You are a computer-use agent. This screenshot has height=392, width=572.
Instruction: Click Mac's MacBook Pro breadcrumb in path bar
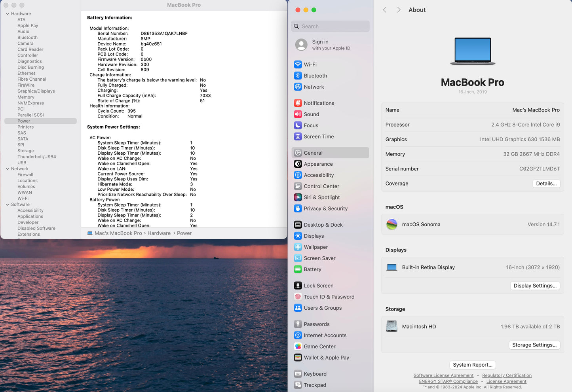118,233
